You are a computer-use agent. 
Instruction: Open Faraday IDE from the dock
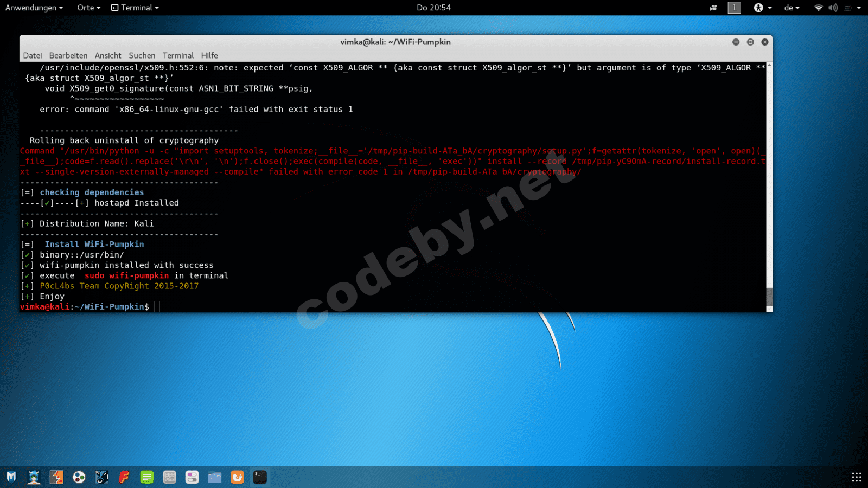[x=124, y=477]
